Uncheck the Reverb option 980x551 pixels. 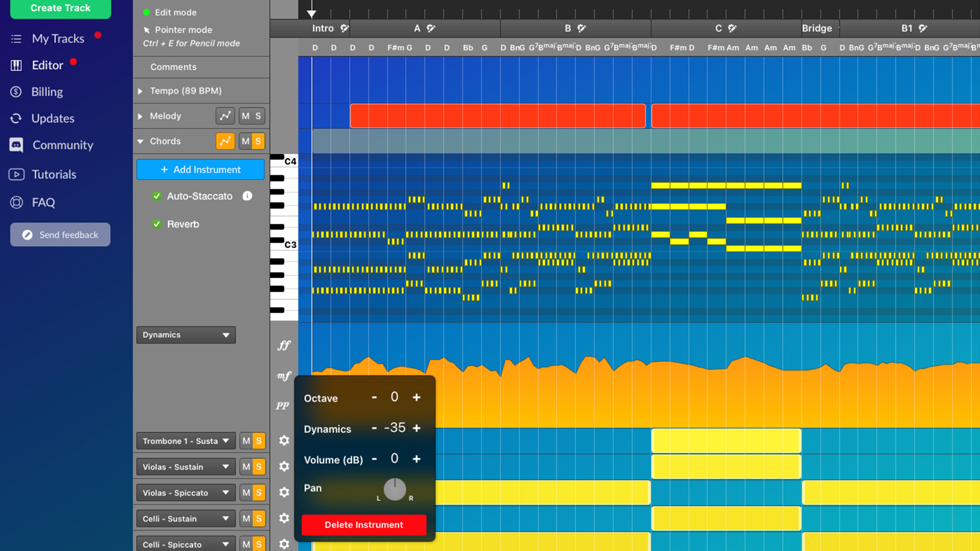(x=157, y=224)
